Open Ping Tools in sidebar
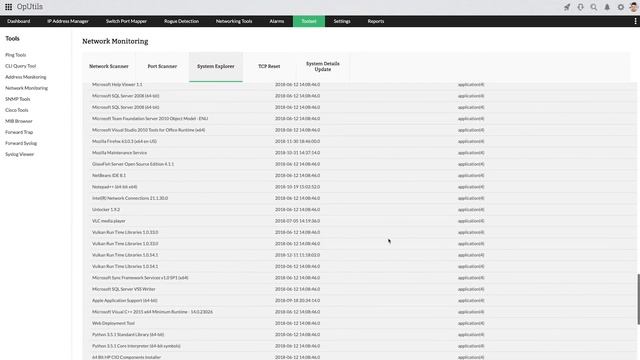Viewport: 640px width, 360px height. tap(16, 55)
